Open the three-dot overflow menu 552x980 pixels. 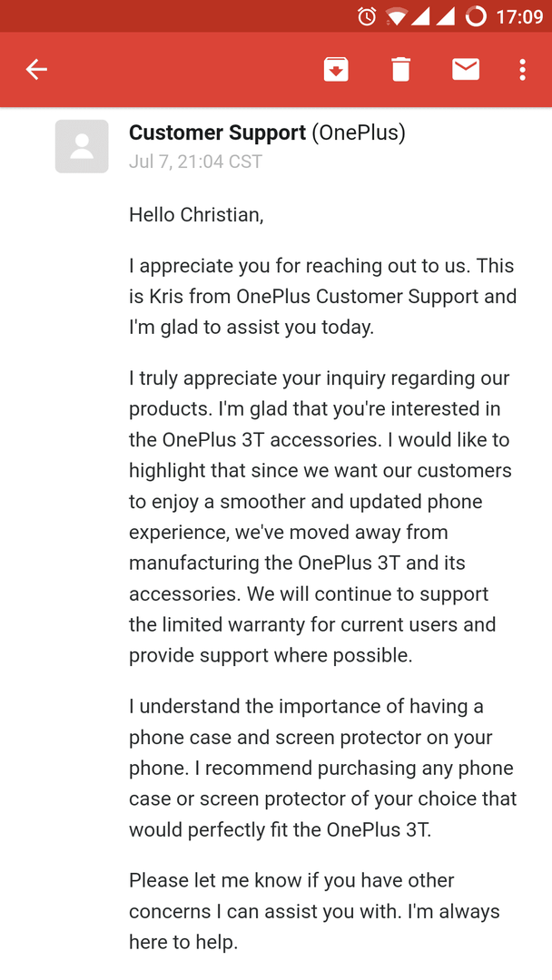point(523,69)
